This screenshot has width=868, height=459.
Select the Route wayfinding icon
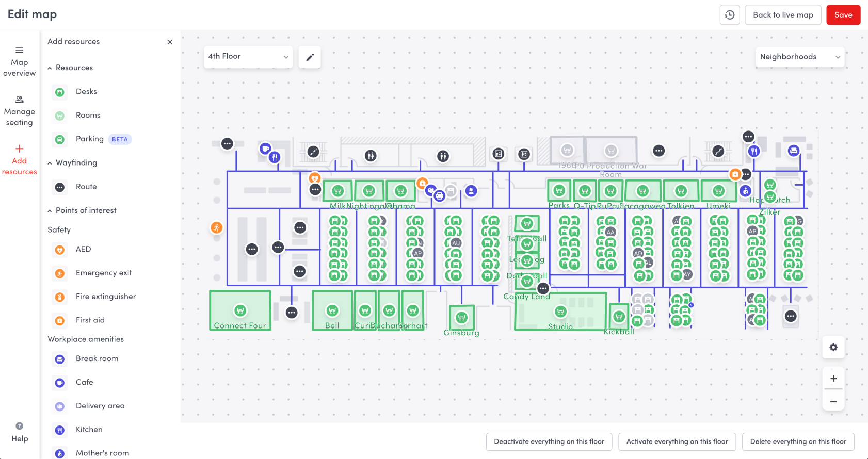coord(60,187)
